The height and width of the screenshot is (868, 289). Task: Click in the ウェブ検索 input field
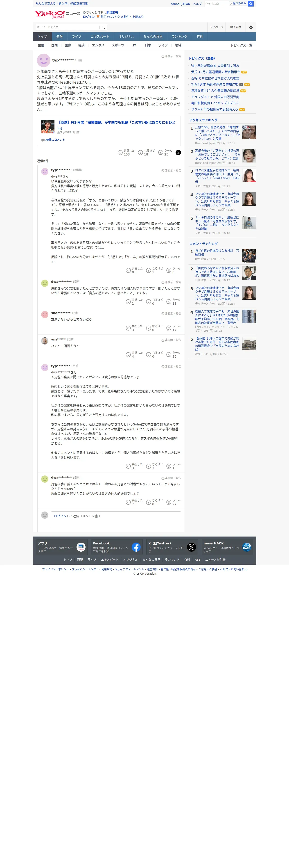point(216,4)
